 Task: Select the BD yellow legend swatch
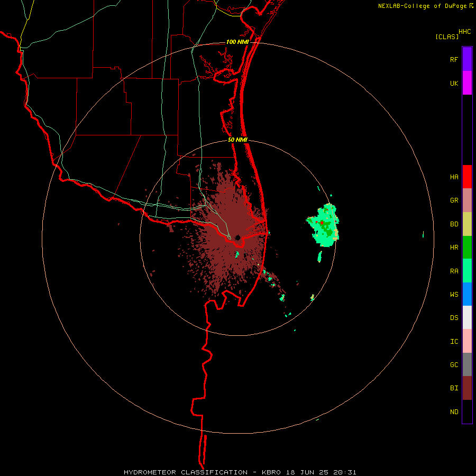pos(467,224)
